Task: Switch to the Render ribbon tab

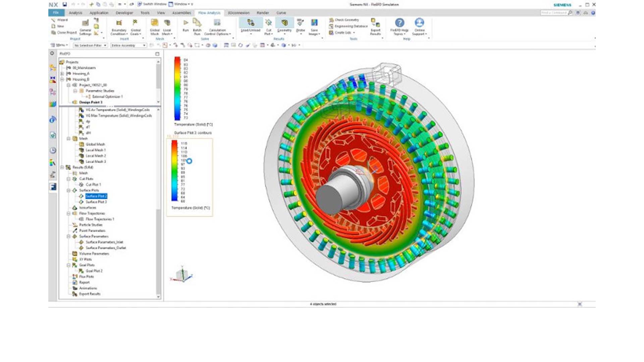Action: (263, 13)
